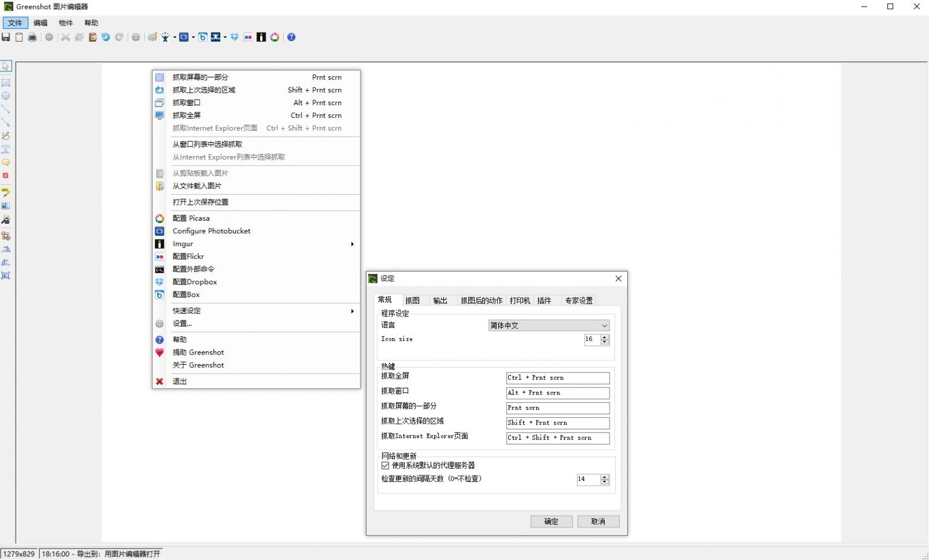
Task: Expand the Confluence toolbar dropdown arrow
Action: pyautogui.click(x=225, y=37)
